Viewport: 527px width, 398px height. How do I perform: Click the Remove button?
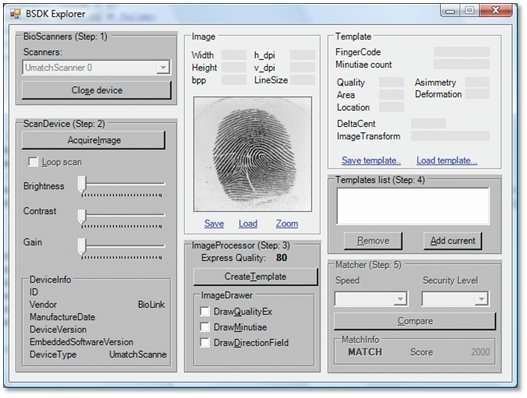(373, 241)
